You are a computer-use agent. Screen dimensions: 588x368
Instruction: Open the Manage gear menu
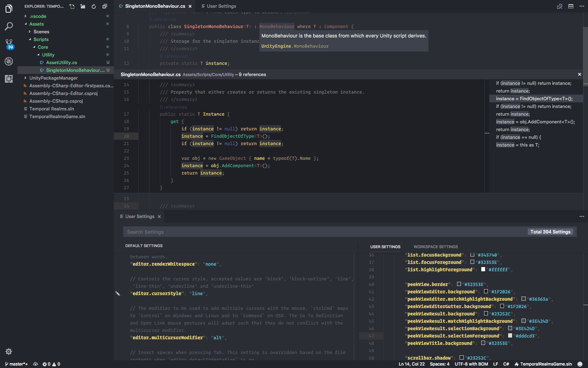tap(9, 351)
